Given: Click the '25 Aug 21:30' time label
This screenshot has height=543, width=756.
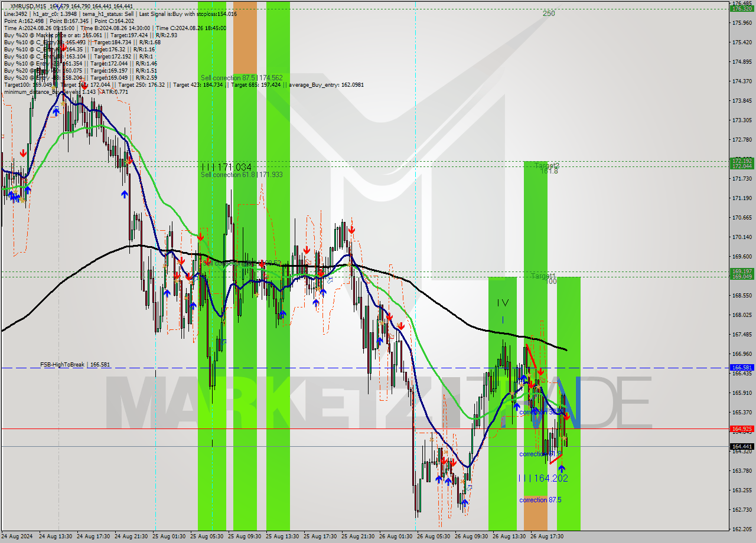Looking at the screenshot, I should pos(358,537).
